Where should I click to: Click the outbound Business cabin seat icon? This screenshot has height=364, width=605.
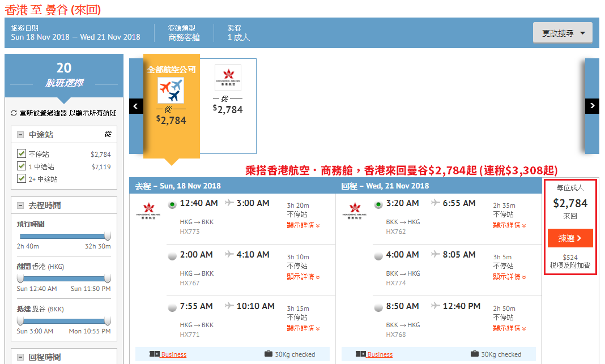coord(154,354)
